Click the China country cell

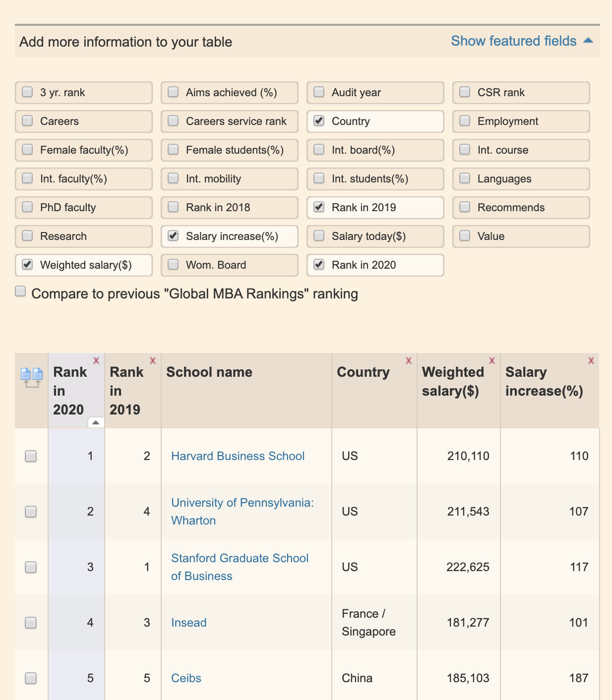tap(357, 678)
